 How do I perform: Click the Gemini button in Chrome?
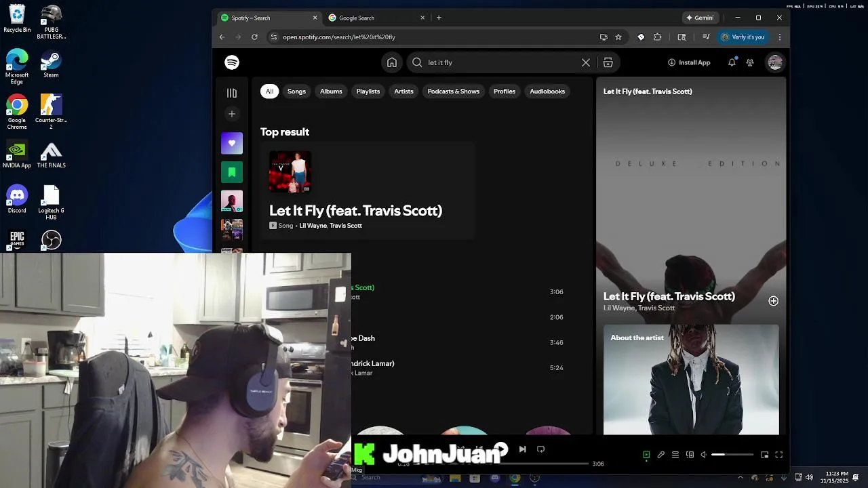click(x=700, y=18)
